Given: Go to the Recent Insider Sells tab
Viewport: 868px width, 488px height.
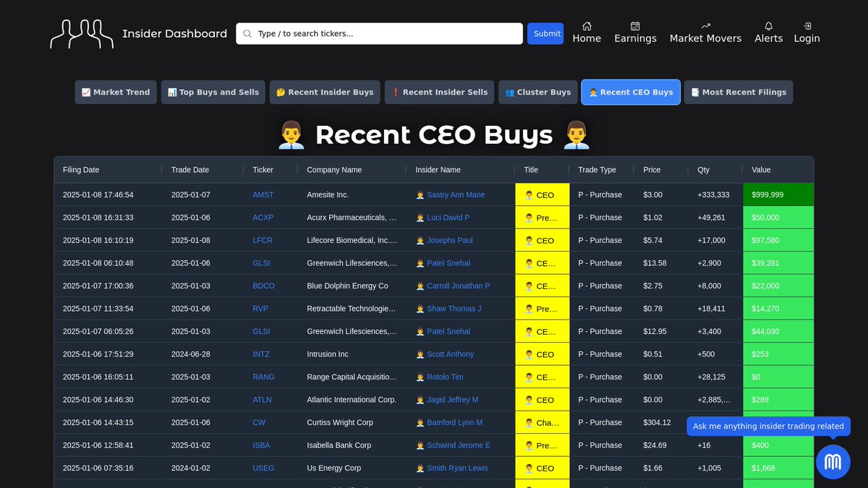Looking at the screenshot, I should tap(440, 92).
